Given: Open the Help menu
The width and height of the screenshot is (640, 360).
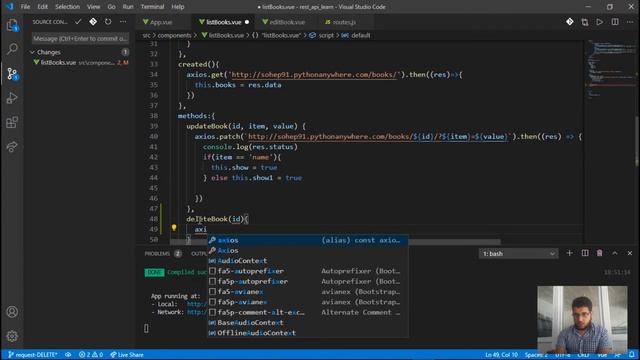Looking at the screenshot, I should 178,7.
